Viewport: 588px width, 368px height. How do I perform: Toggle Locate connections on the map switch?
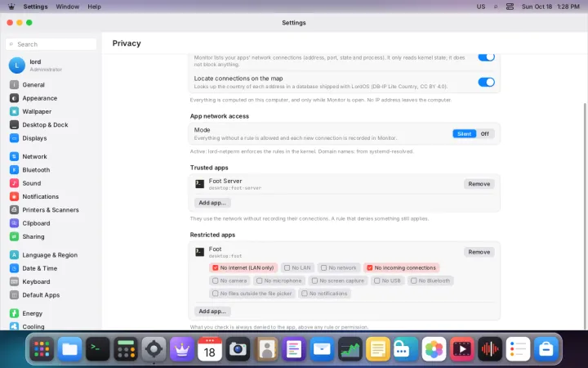pyautogui.click(x=486, y=83)
